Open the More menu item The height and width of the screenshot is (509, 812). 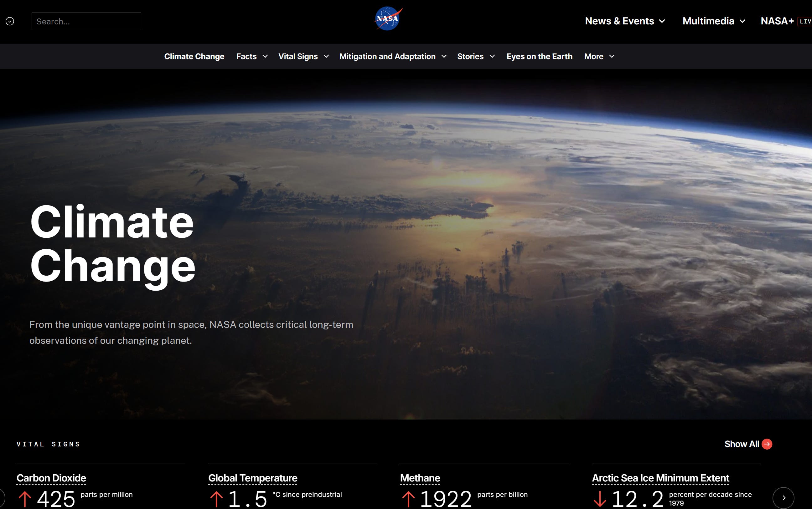click(x=594, y=56)
